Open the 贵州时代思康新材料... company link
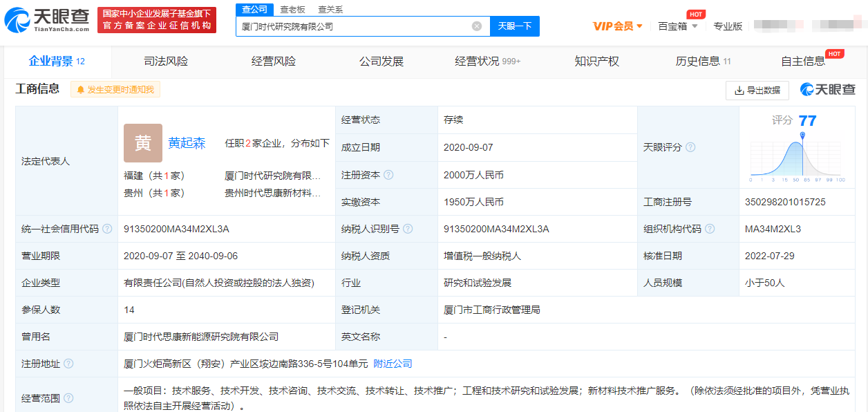 coord(273,193)
